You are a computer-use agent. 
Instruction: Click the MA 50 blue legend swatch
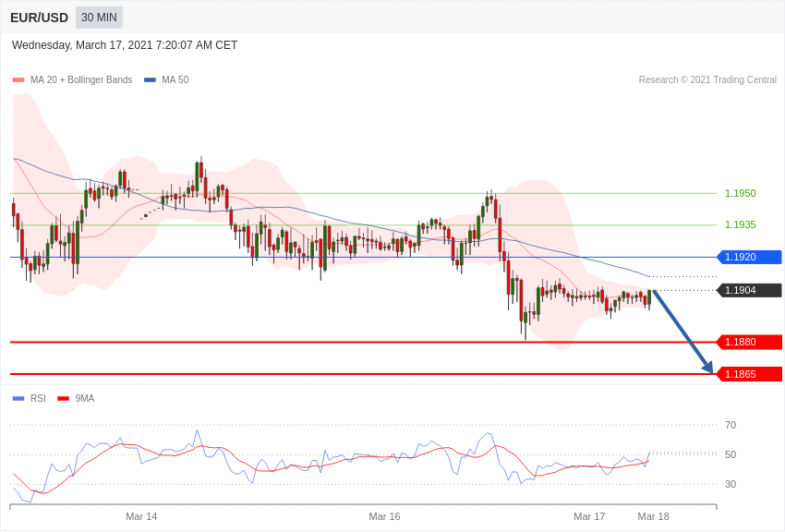pyautogui.click(x=150, y=80)
